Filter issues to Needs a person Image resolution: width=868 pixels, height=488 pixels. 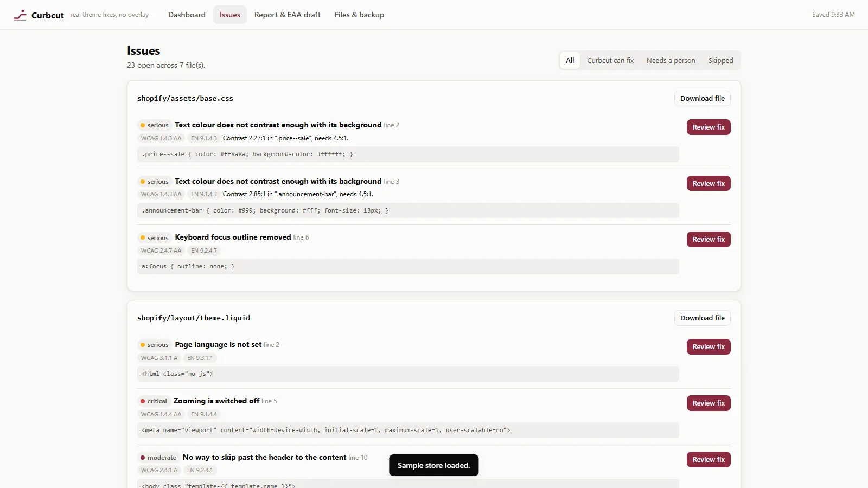point(671,60)
